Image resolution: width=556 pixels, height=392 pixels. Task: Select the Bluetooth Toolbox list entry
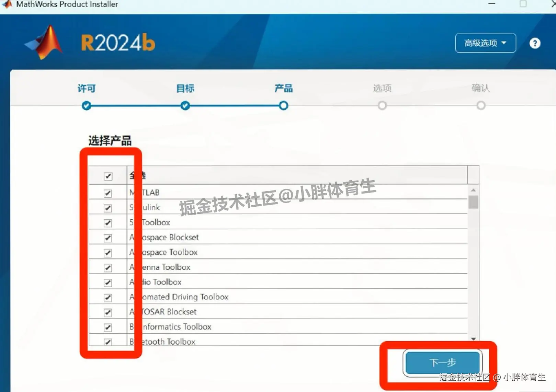click(162, 341)
